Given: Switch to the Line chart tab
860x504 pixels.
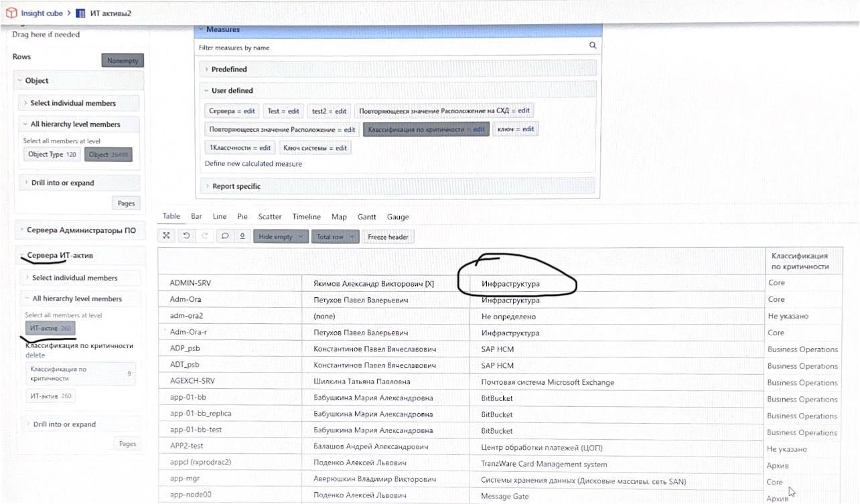Looking at the screenshot, I should pos(220,217).
